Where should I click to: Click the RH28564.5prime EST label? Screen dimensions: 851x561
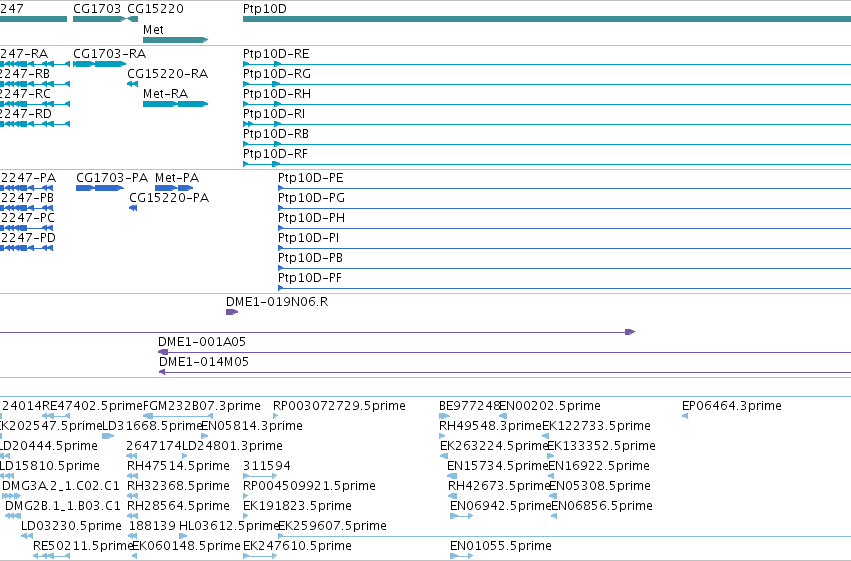[x=179, y=506]
